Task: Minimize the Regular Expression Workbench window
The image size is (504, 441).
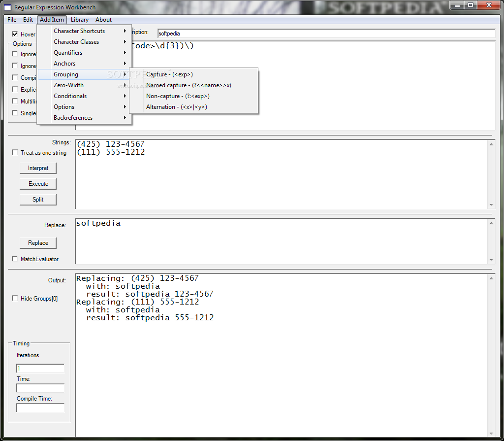Action: tap(457, 5)
